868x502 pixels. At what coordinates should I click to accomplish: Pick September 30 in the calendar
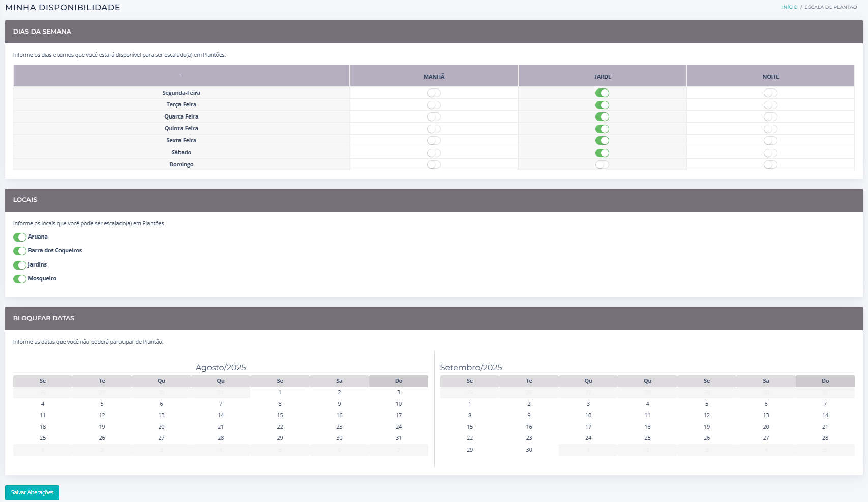pyautogui.click(x=529, y=450)
